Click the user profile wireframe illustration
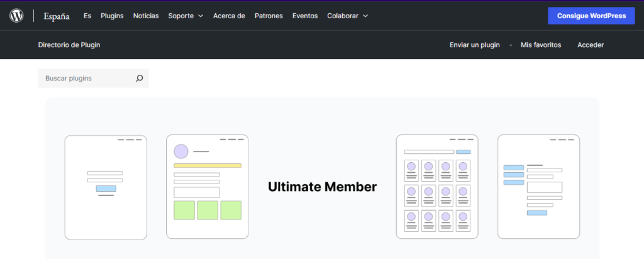The width and height of the screenshot is (644, 259). 208,187
